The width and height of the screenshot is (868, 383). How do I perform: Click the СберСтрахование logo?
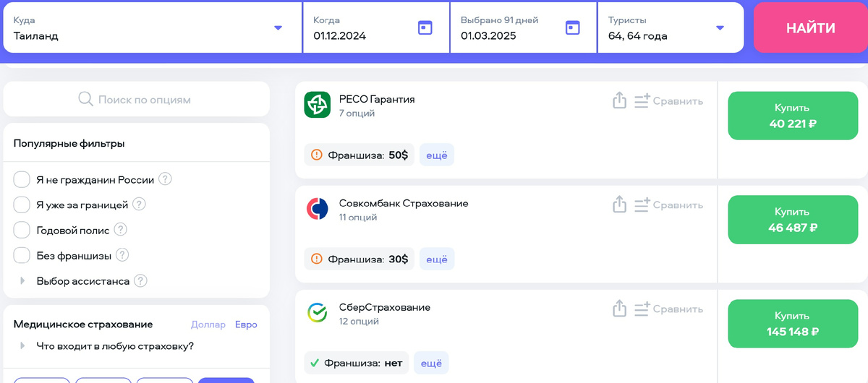coord(317,314)
